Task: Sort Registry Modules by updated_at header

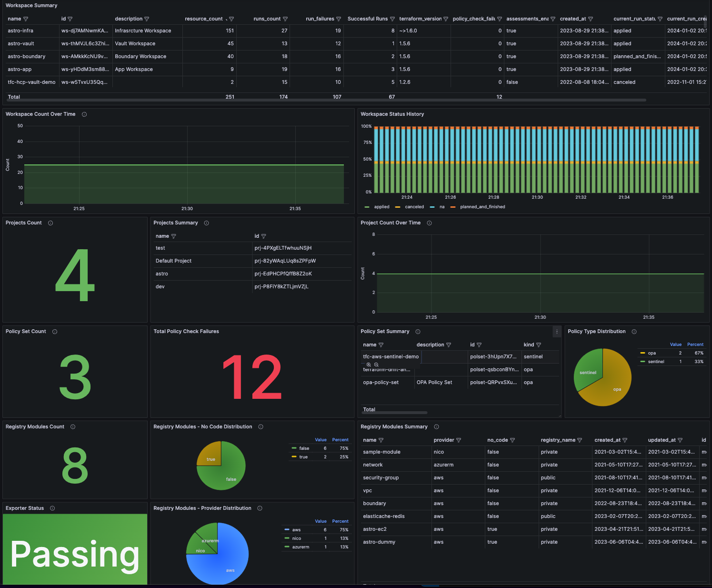Action: point(662,440)
